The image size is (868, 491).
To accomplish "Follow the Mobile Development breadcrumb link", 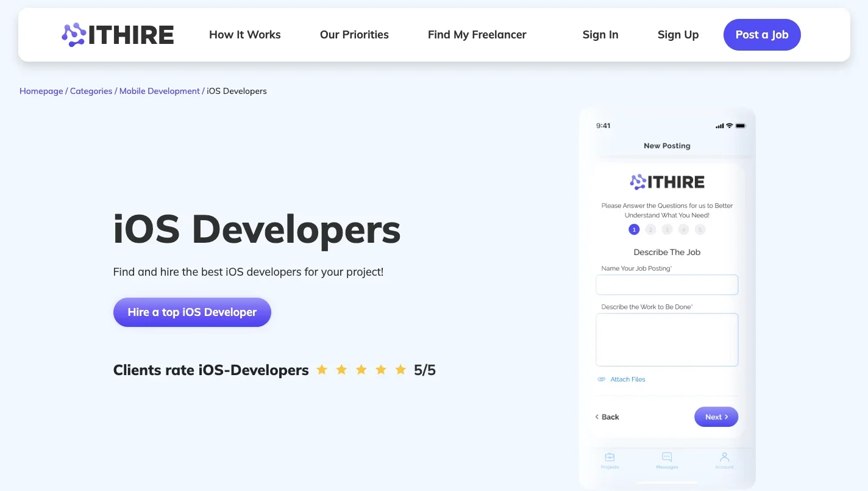I will [159, 91].
